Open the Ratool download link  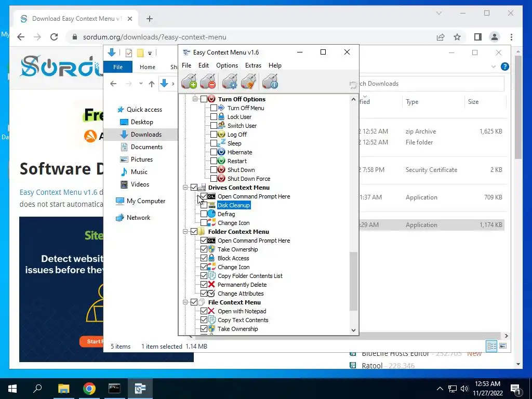point(372,365)
